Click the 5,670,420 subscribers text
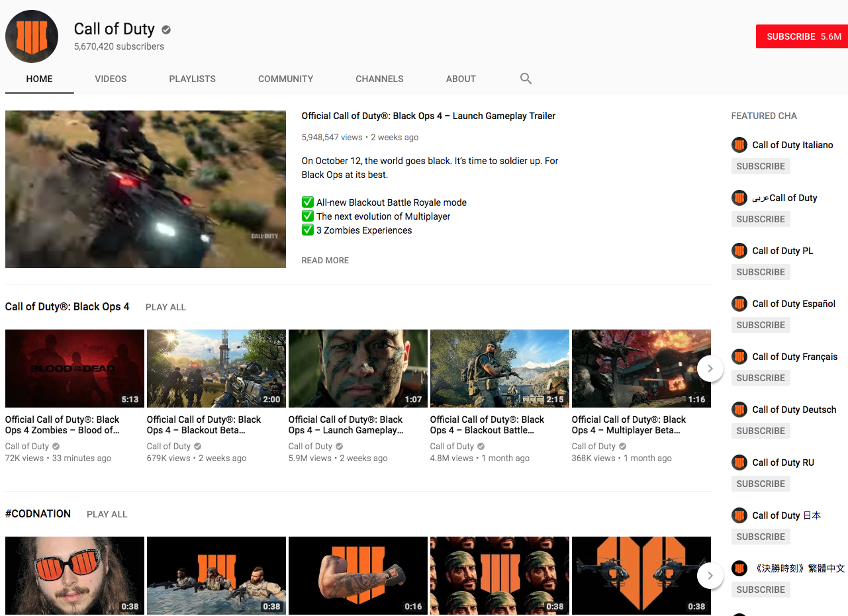Viewport: 848px width, 616px height. 119,46
